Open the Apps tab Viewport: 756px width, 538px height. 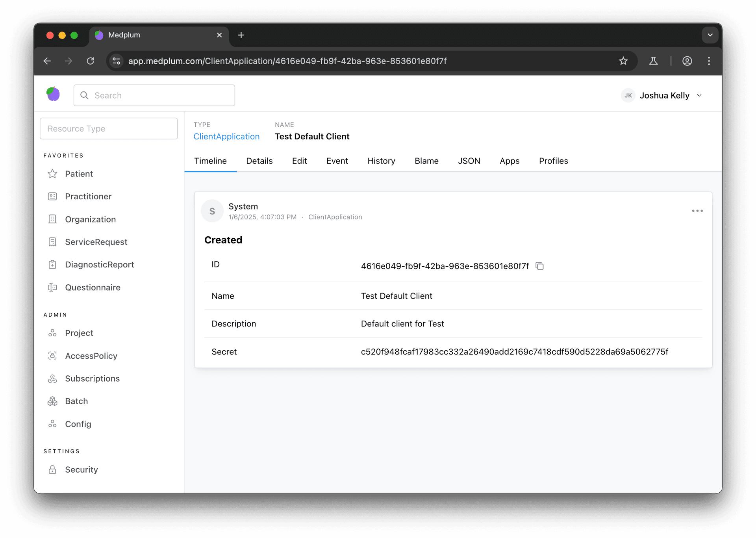click(510, 161)
